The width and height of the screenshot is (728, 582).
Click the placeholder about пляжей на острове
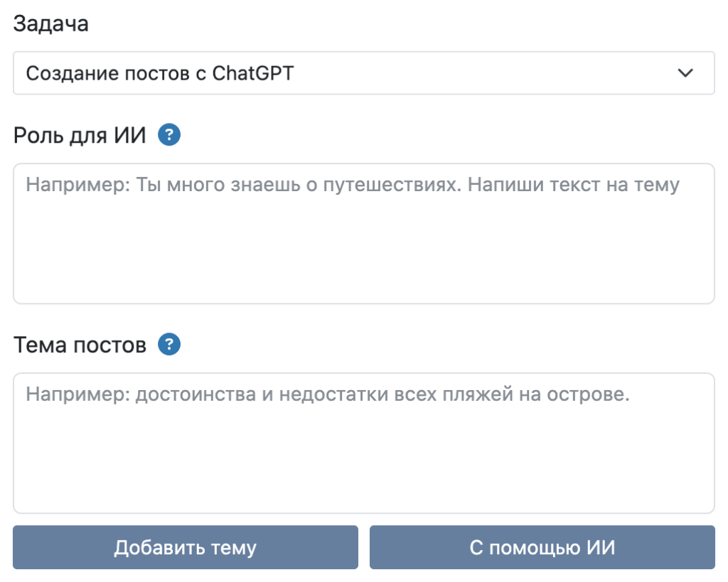coord(328,394)
